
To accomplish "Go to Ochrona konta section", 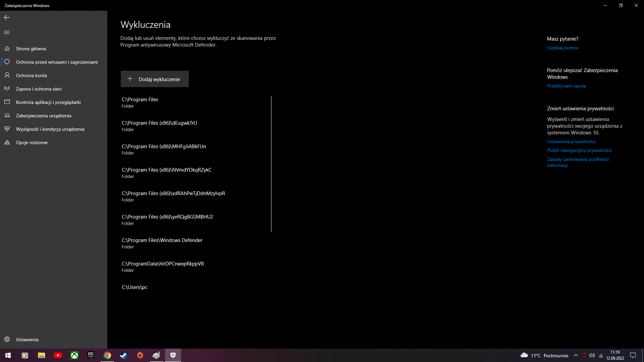I will [54, 75].
